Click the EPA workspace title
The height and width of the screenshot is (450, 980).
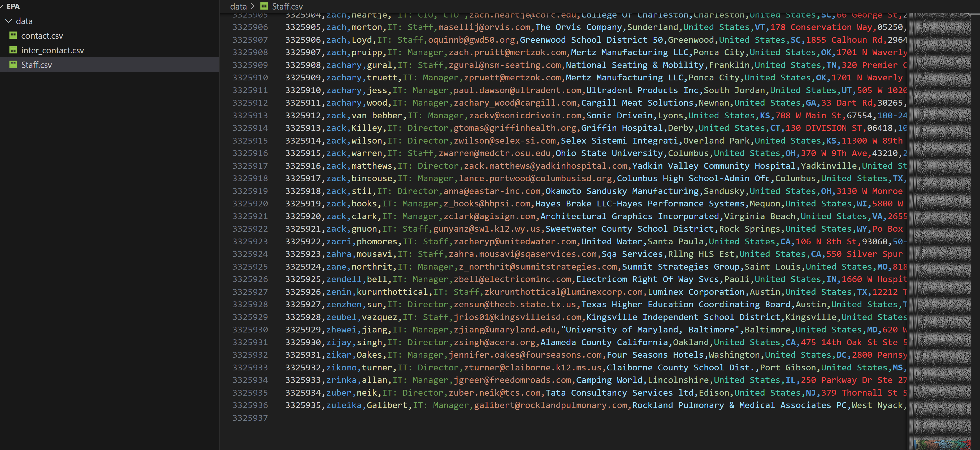pos(13,6)
